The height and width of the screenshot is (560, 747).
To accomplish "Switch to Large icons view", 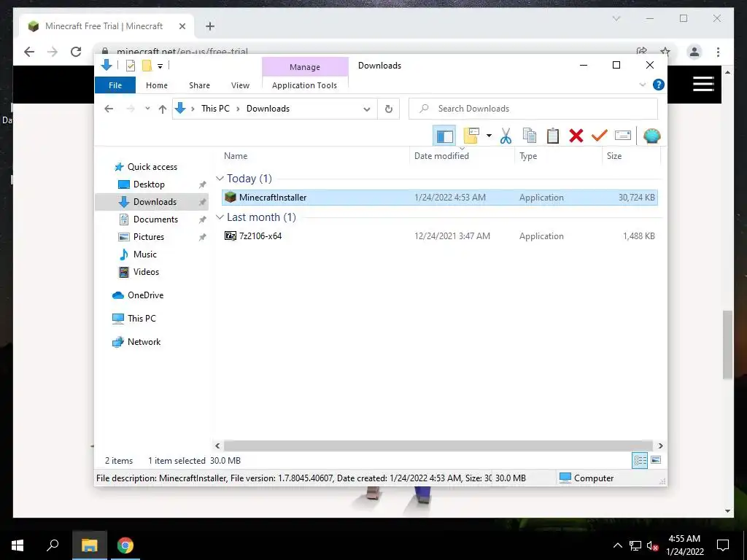I will click(656, 460).
